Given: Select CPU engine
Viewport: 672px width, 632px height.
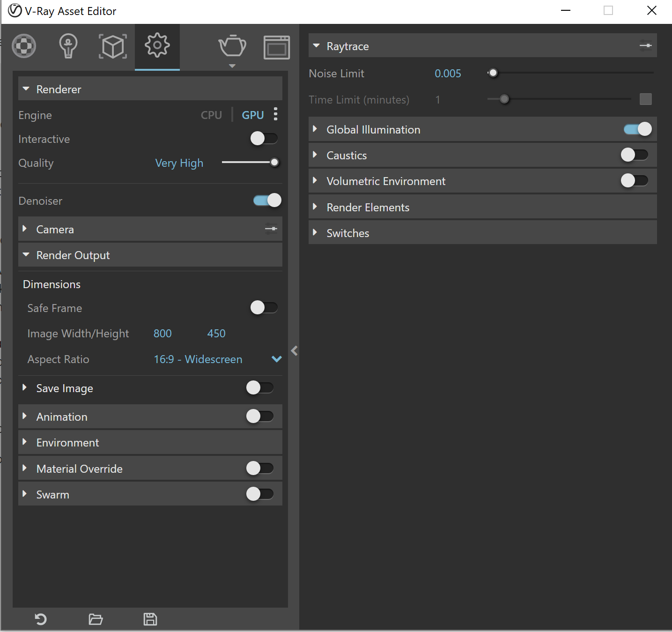Looking at the screenshot, I should [211, 115].
